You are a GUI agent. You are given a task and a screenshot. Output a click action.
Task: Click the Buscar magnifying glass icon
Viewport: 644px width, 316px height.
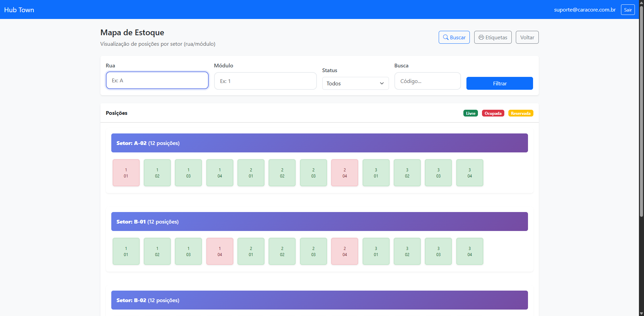446,37
